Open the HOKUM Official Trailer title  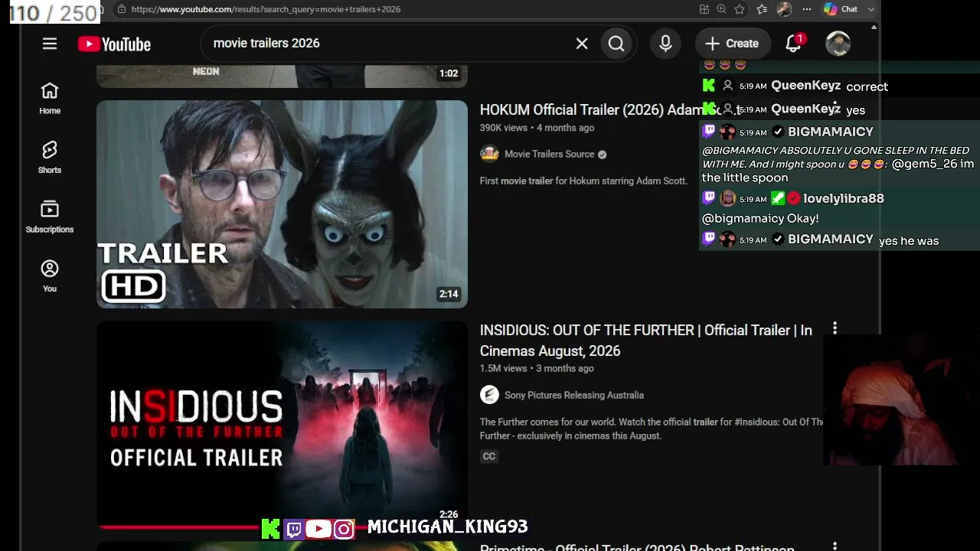click(x=609, y=110)
